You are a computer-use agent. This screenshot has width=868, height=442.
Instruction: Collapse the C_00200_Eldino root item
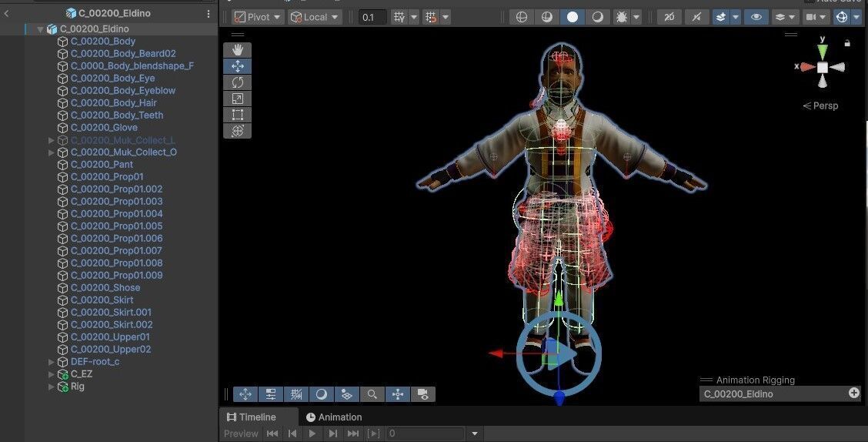[41, 28]
